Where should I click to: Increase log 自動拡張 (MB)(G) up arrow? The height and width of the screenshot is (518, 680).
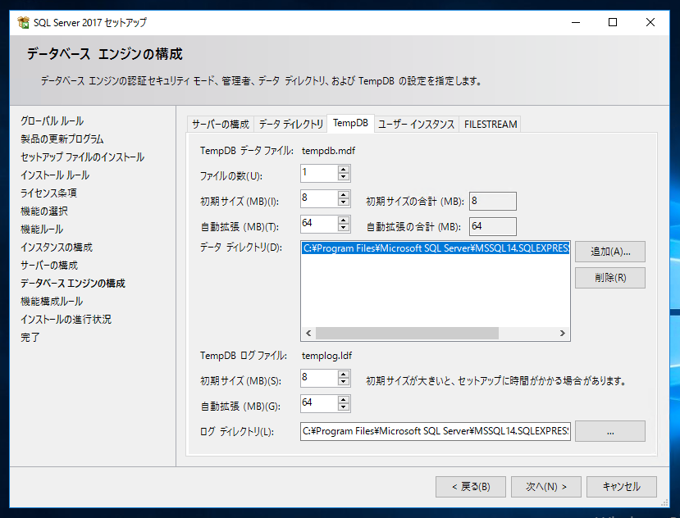(343, 400)
